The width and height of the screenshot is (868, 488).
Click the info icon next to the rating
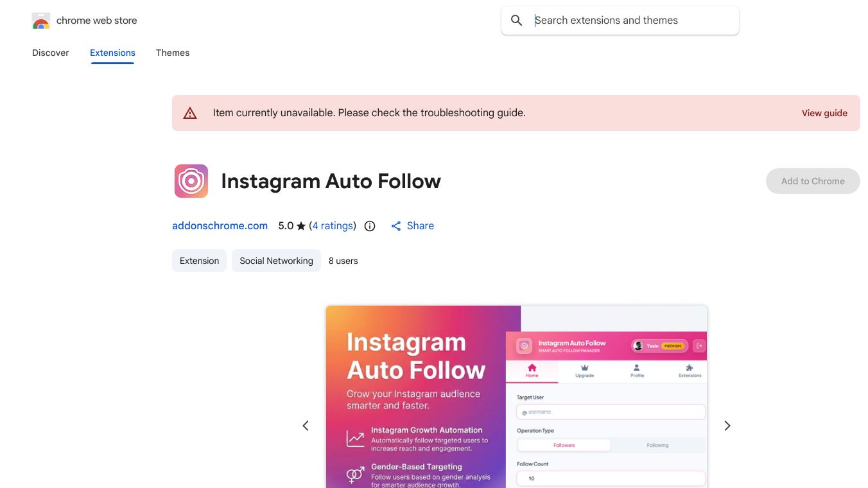pos(369,226)
